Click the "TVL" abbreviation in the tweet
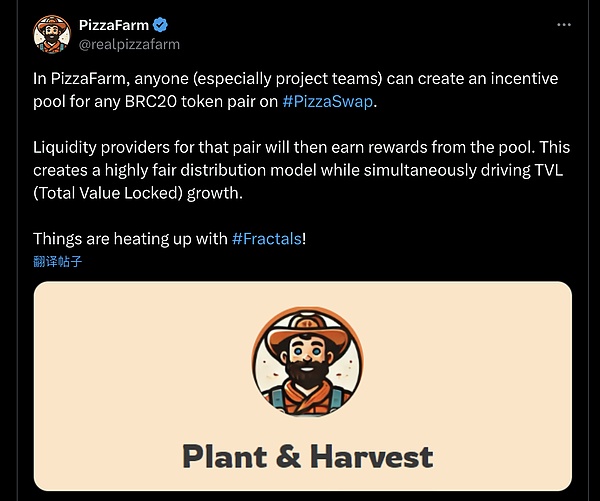Image resolution: width=600 pixels, height=501 pixels. click(547, 170)
